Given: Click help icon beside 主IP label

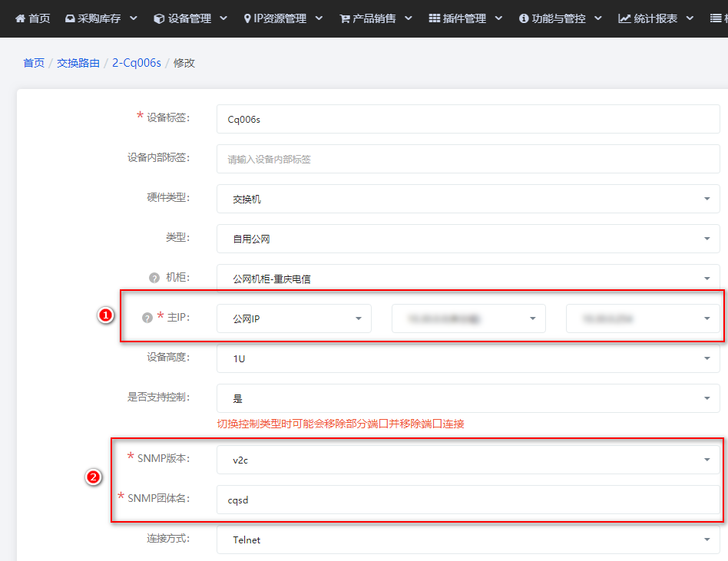Looking at the screenshot, I should [147, 318].
